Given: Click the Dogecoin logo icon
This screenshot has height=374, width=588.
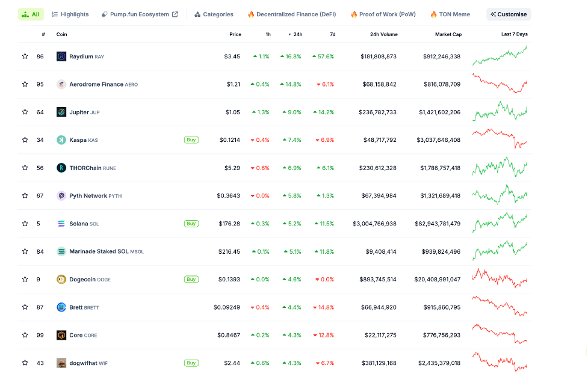Looking at the screenshot, I should (x=61, y=279).
